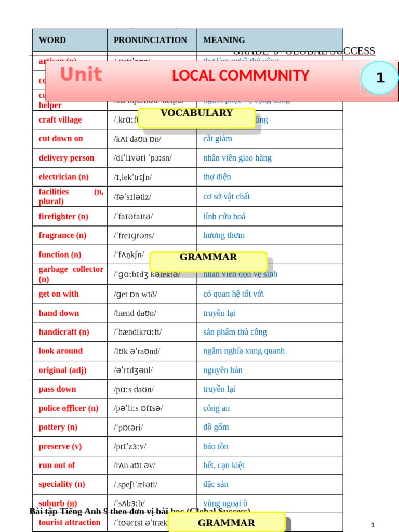Click the pronunciation for electrician

click(132, 177)
